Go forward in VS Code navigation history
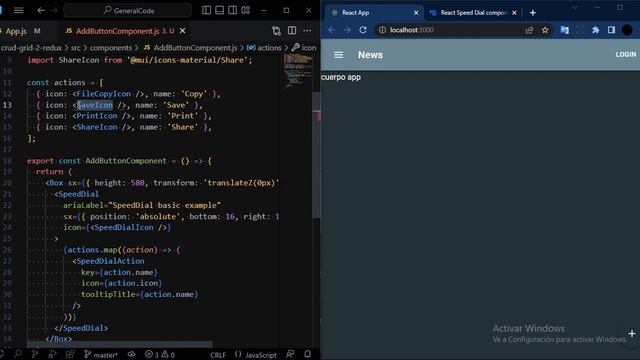The width and height of the screenshot is (640, 360). click(54, 10)
